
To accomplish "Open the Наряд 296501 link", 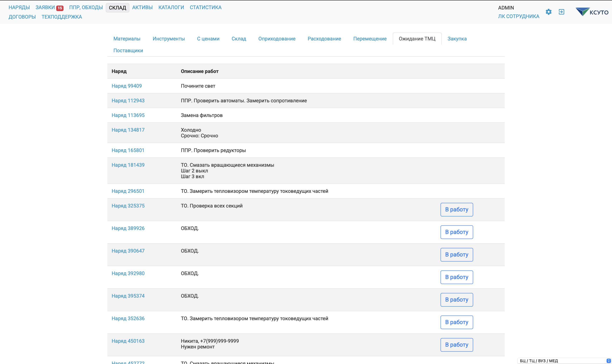I will (x=128, y=191).
